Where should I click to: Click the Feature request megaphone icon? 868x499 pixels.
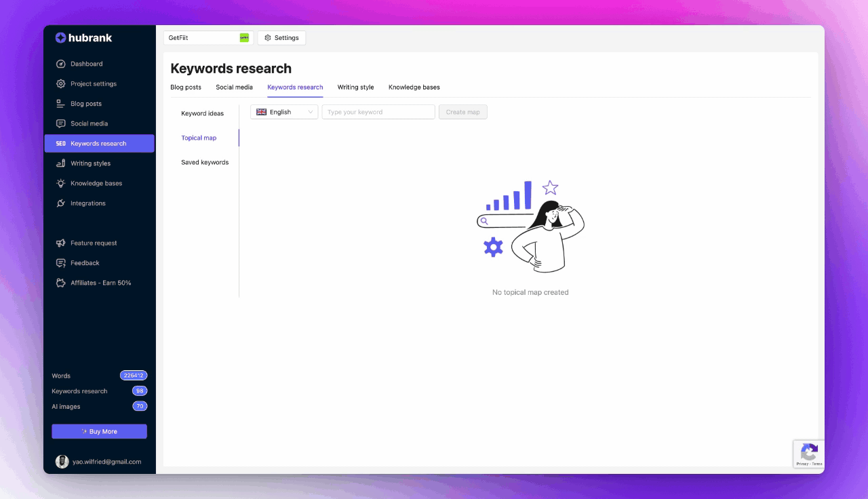pyautogui.click(x=61, y=243)
